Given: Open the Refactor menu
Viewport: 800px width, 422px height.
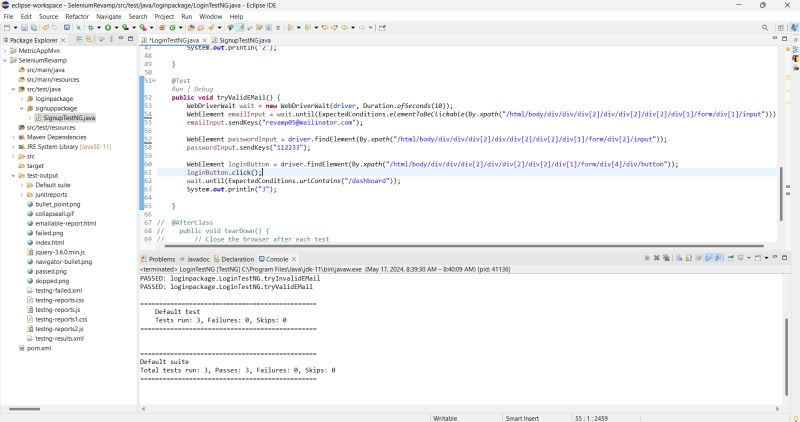Looking at the screenshot, I should (x=77, y=16).
